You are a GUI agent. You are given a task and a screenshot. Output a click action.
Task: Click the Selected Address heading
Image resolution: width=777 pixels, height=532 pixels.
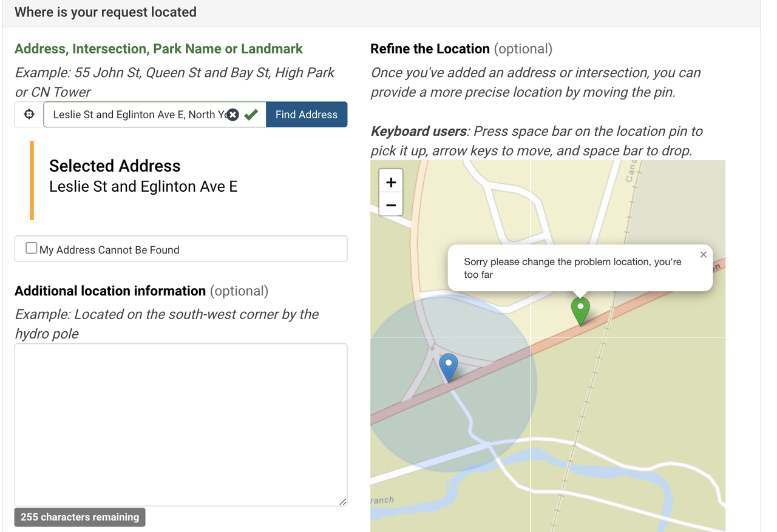point(115,166)
